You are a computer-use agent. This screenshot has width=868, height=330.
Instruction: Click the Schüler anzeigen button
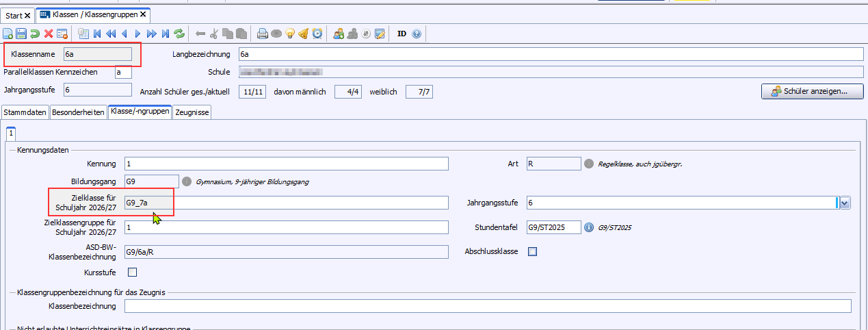(812, 91)
